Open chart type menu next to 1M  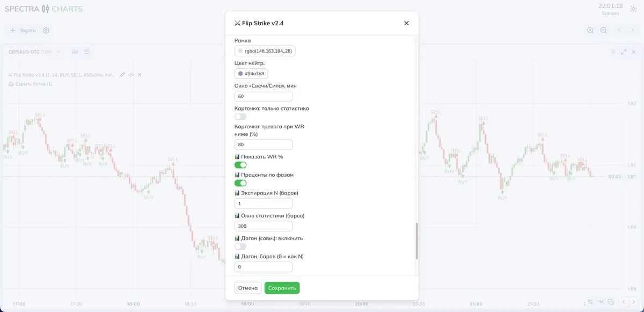point(86,52)
